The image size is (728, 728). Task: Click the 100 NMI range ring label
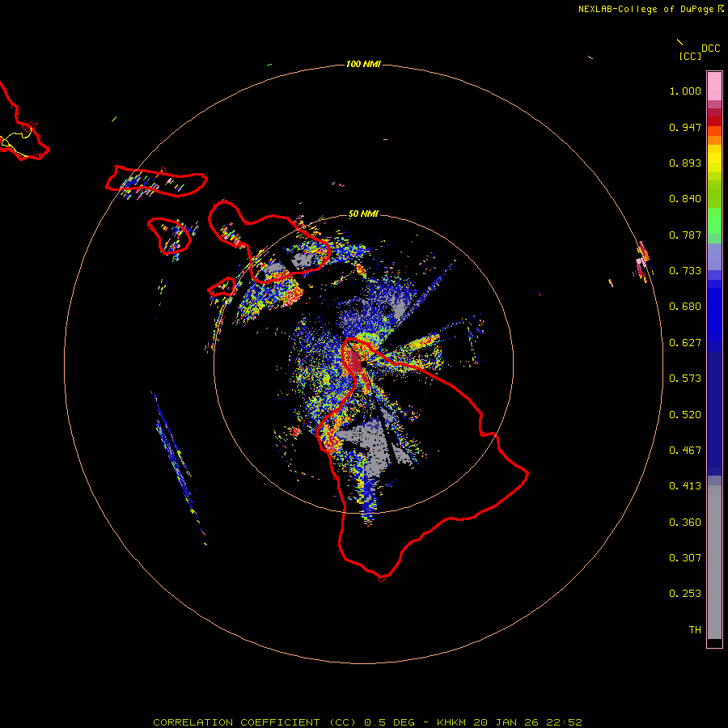[x=363, y=64]
